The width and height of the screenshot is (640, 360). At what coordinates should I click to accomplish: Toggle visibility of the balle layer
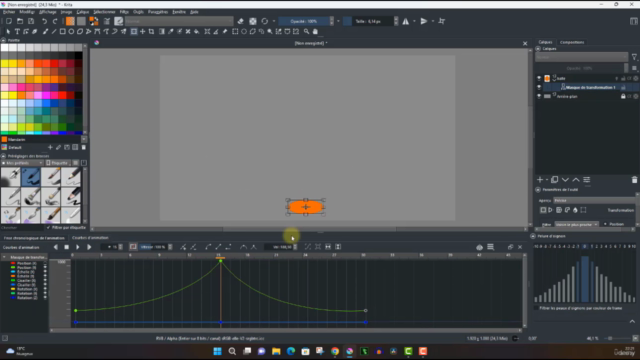539,78
